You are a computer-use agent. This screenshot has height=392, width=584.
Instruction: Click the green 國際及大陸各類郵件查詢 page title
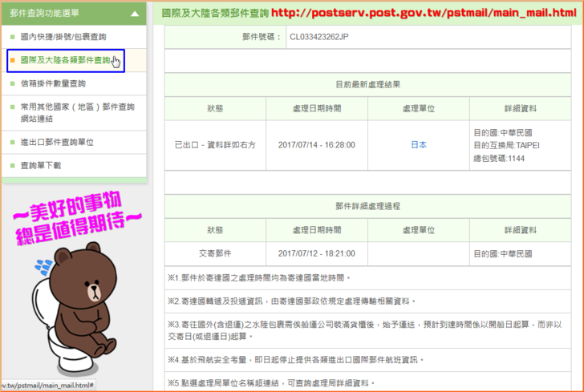[x=215, y=13]
